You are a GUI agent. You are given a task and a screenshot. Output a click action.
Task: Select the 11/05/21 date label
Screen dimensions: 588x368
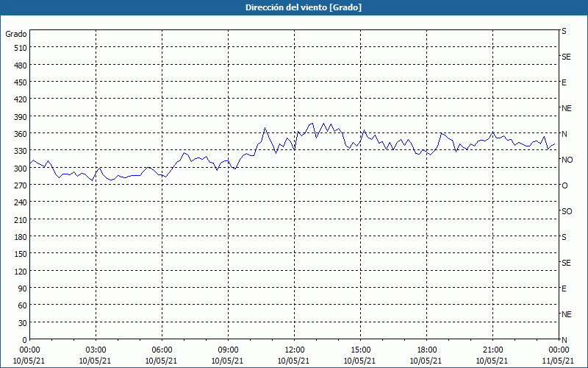point(558,361)
